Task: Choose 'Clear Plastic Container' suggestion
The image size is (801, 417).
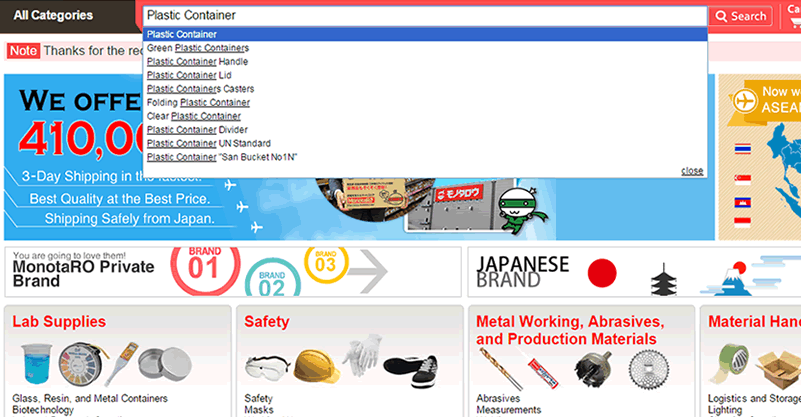Action: pos(194,117)
